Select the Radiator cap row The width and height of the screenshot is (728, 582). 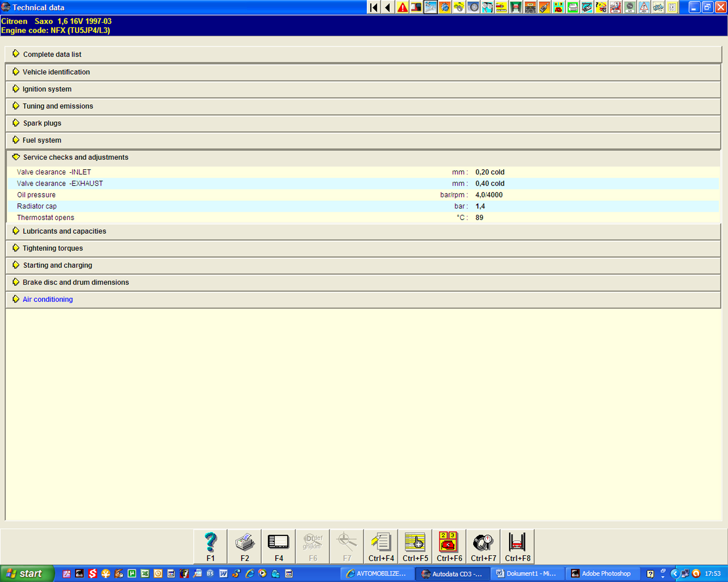coord(364,206)
